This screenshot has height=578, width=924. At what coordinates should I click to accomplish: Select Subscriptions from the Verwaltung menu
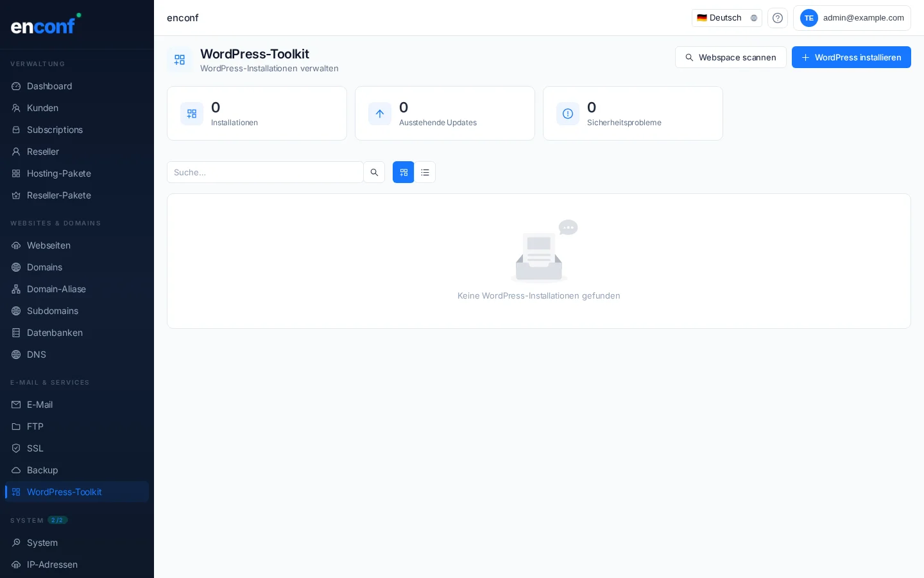click(55, 130)
